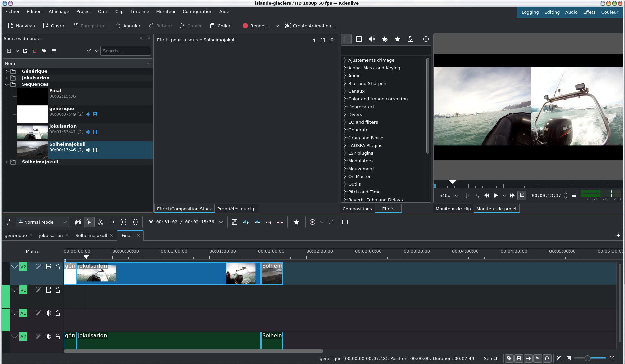Expand the Générique folder
Viewport: 625px width, 364px height.
point(6,71)
